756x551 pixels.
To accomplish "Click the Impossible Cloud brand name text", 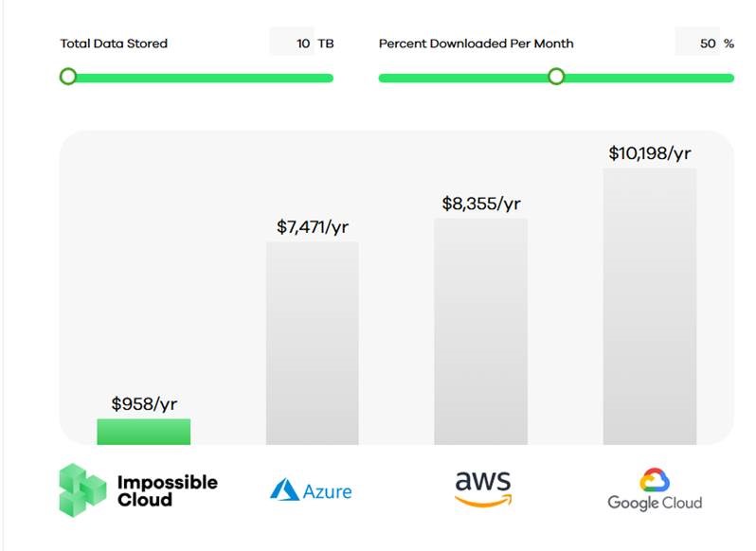I will point(167,490).
